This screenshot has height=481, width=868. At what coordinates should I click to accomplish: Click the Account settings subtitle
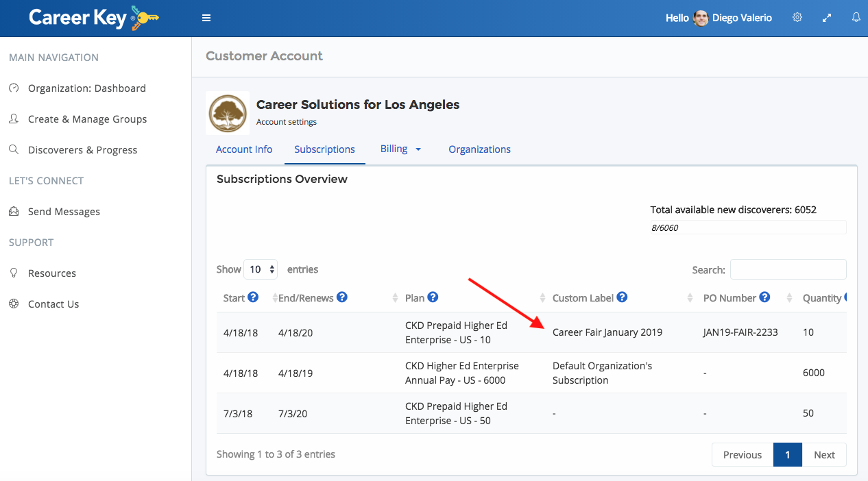287,122
